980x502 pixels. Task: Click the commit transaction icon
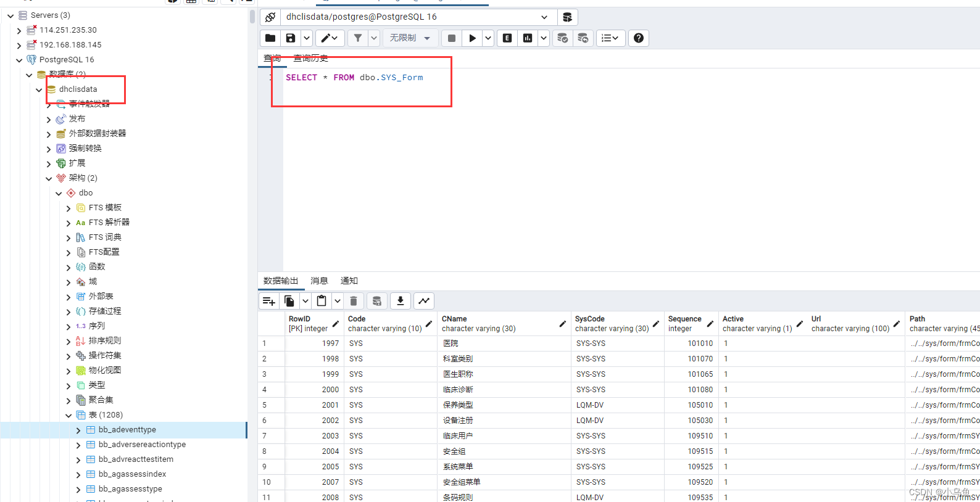click(x=563, y=38)
